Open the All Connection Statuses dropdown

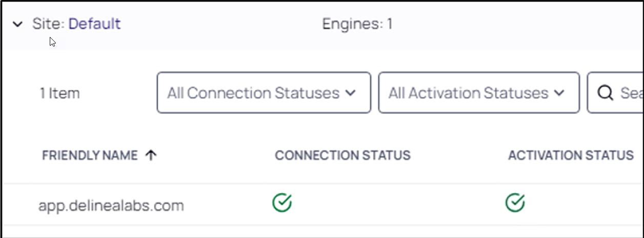(264, 93)
